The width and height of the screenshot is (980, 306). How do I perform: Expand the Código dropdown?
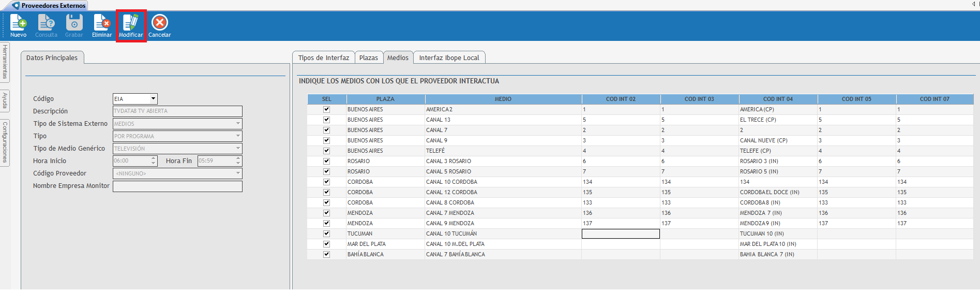pyautogui.click(x=153, y=99)
